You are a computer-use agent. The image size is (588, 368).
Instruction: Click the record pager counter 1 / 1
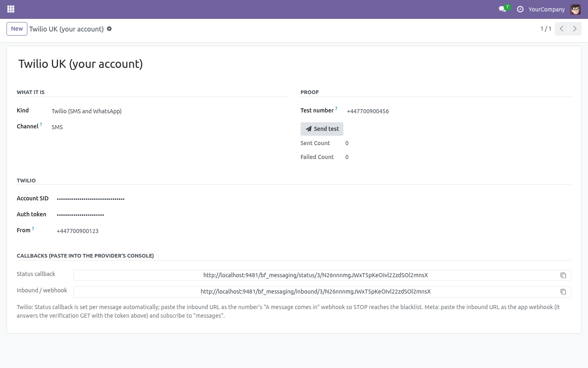546,29
